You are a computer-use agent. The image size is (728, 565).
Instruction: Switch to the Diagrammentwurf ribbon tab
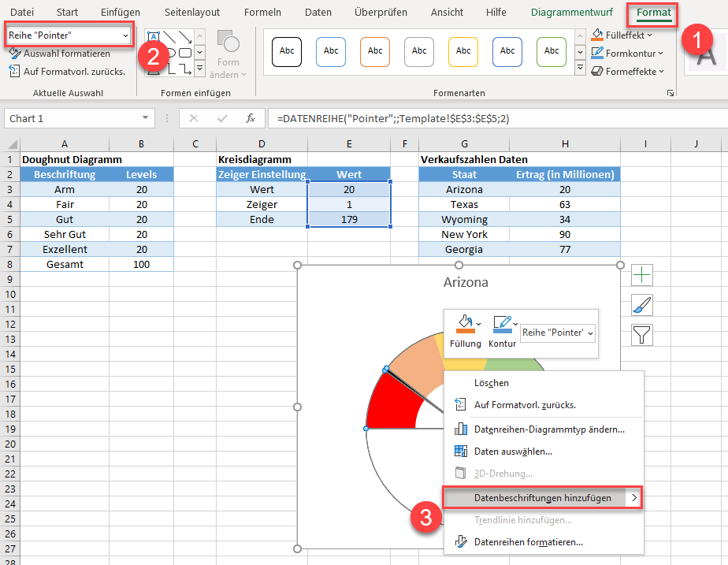click(571, 13)
